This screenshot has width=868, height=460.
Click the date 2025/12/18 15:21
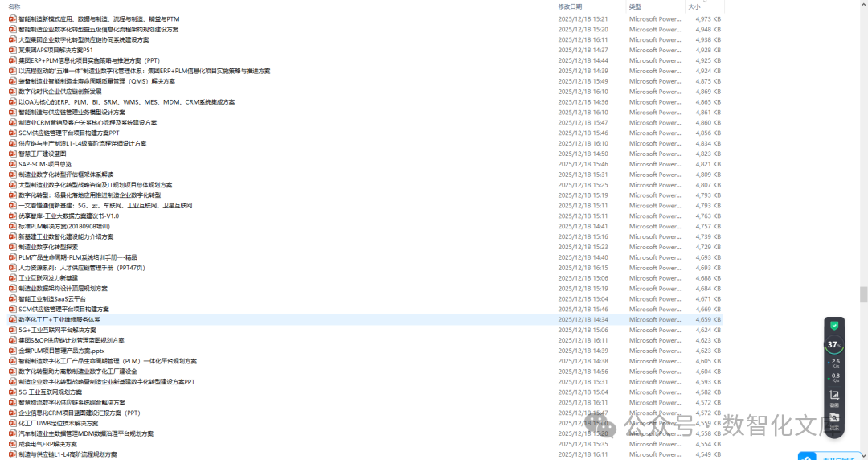(583, 18)
